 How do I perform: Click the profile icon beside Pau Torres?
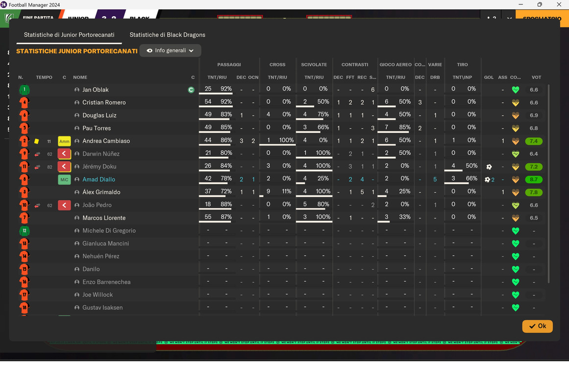tap(77, 128)
